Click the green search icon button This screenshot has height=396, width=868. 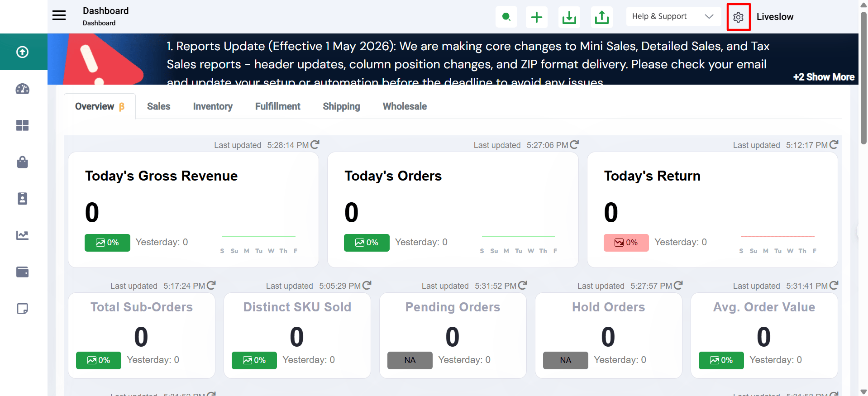(506, 17)
